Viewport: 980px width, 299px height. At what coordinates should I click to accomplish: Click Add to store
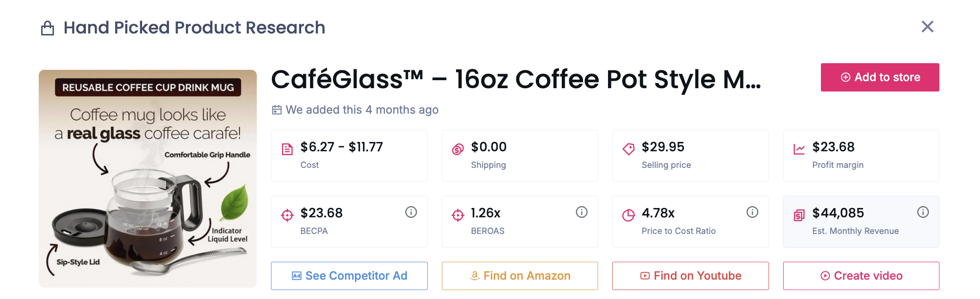tap(879, 77)
